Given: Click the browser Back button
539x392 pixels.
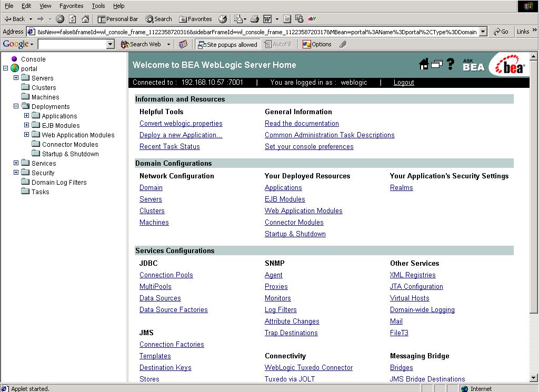Looking at the screenshot, I should coord(14,19).
